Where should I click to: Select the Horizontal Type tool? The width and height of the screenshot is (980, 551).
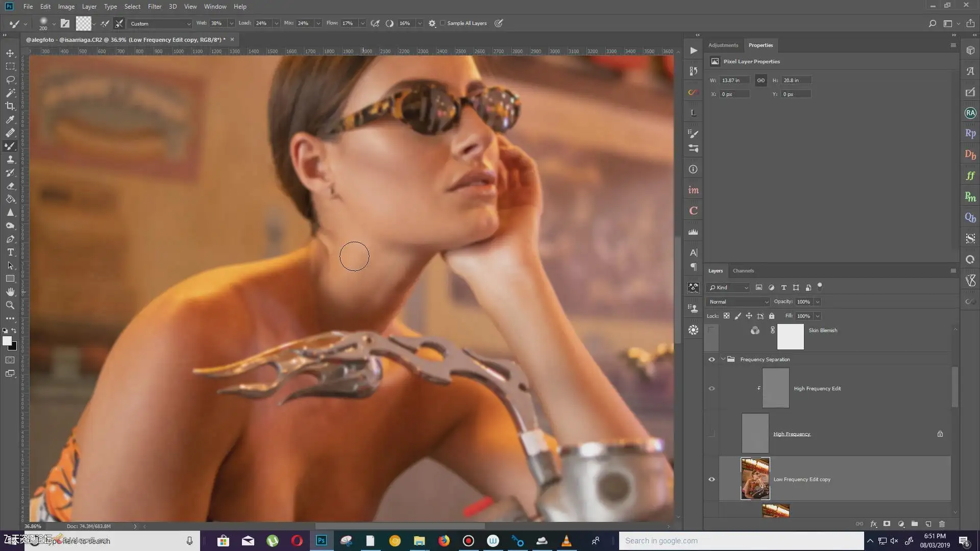point(10,252)
